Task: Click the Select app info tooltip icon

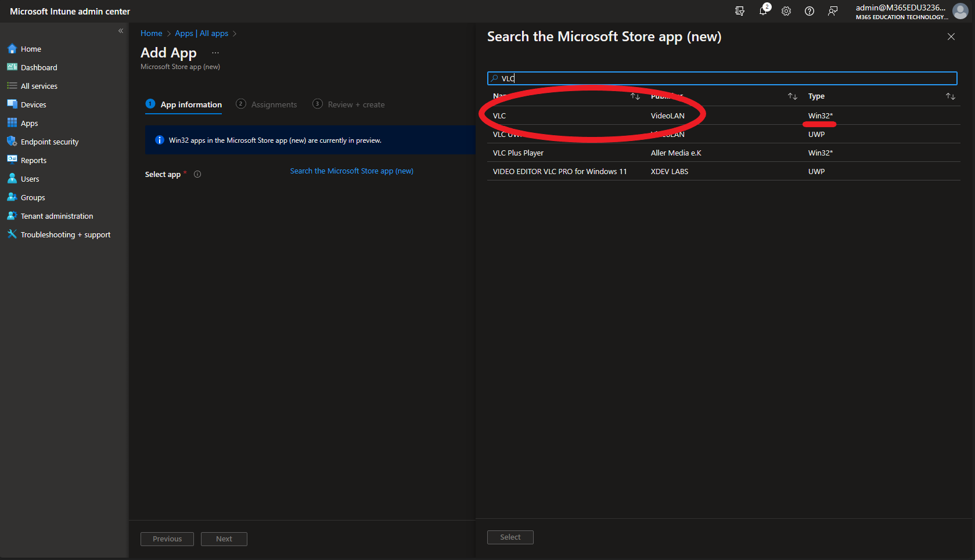Action: click(x=197, y=174)
